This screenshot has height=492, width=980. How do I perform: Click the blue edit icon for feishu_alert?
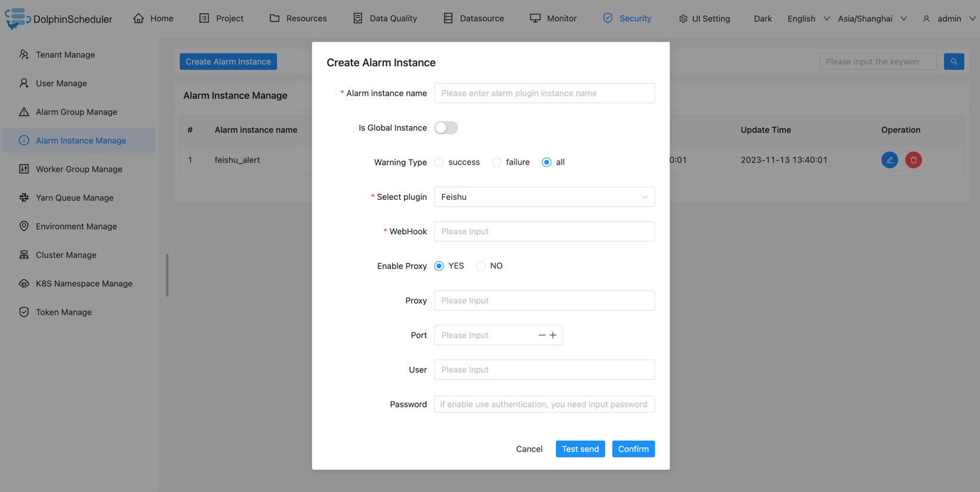coord(889,160)
